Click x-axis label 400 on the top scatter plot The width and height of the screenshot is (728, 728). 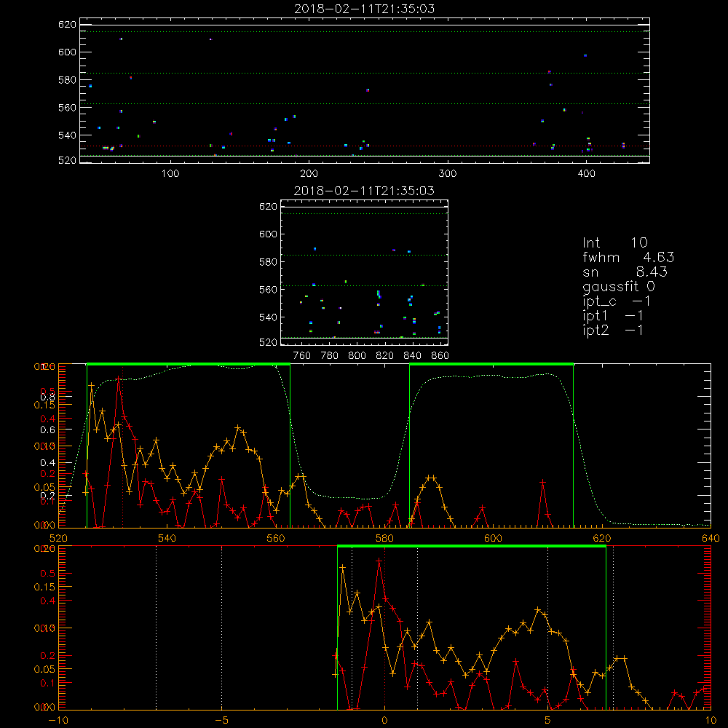pos(586,174)
